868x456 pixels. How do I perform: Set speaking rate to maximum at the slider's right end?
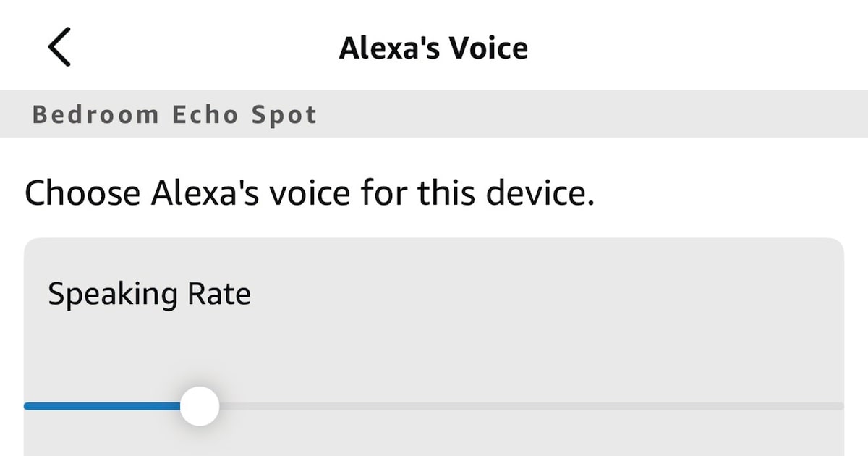(839, 406)
